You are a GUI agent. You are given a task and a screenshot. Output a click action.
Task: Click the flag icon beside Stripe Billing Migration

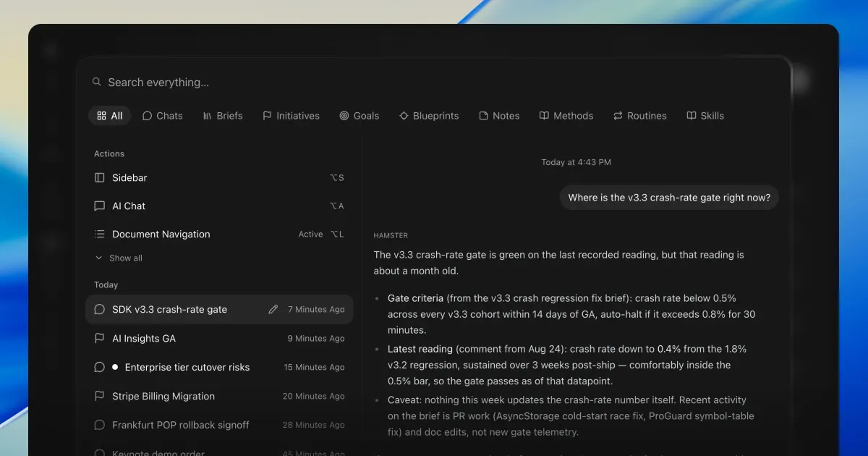click(100, 396)
